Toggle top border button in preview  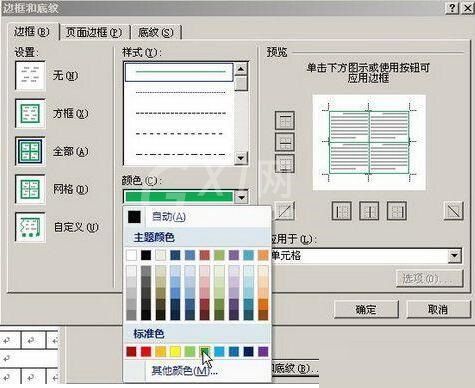pyautogui.click(x=285, y=121)
